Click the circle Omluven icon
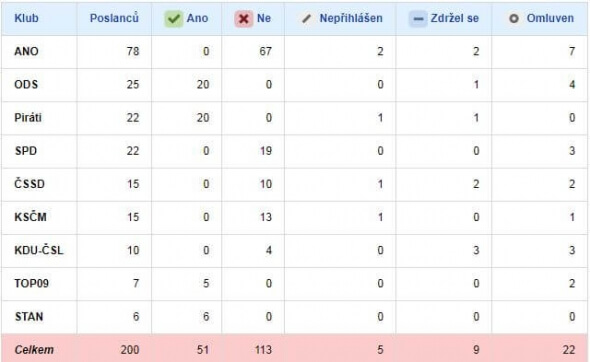Screen dimensions: 590x362 pos(514,18)
